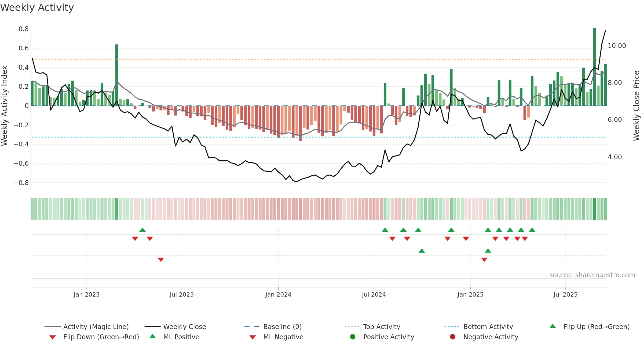Click the 8.00 price axis tick
Viewport: 644px width, 362px height.
pos(615,83)
